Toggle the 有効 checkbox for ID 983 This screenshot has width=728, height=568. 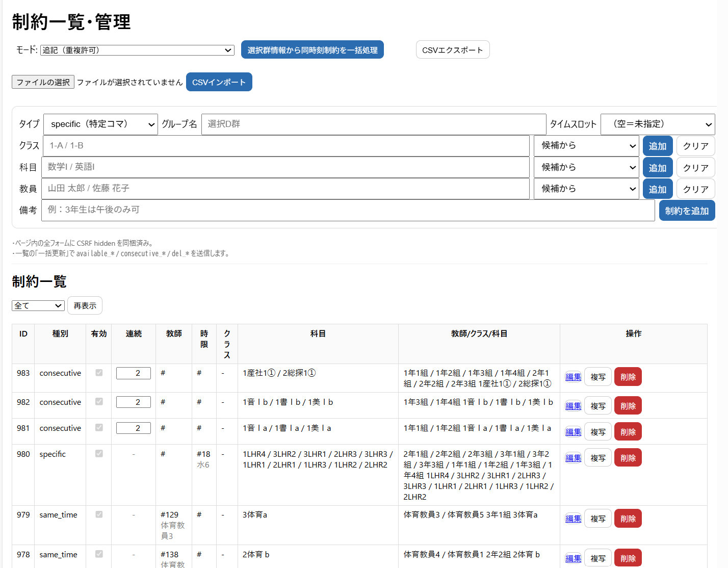99,373
